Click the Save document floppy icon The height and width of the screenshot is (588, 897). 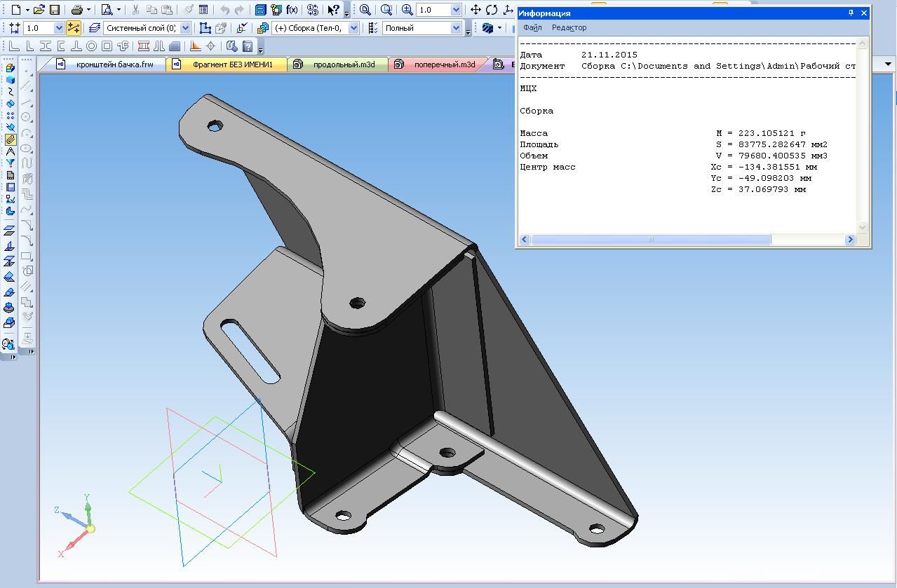55,10
